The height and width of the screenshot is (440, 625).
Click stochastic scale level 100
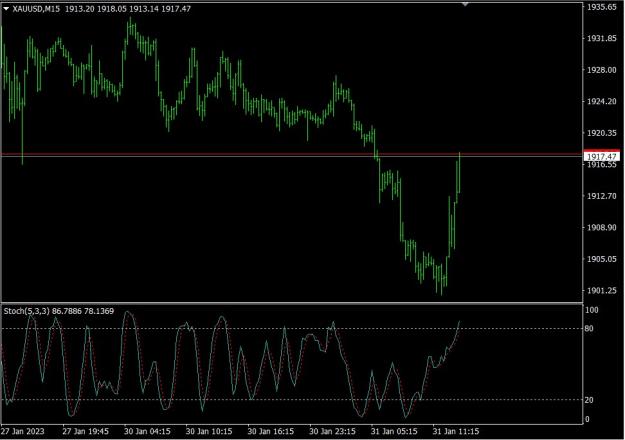[592, 310]
